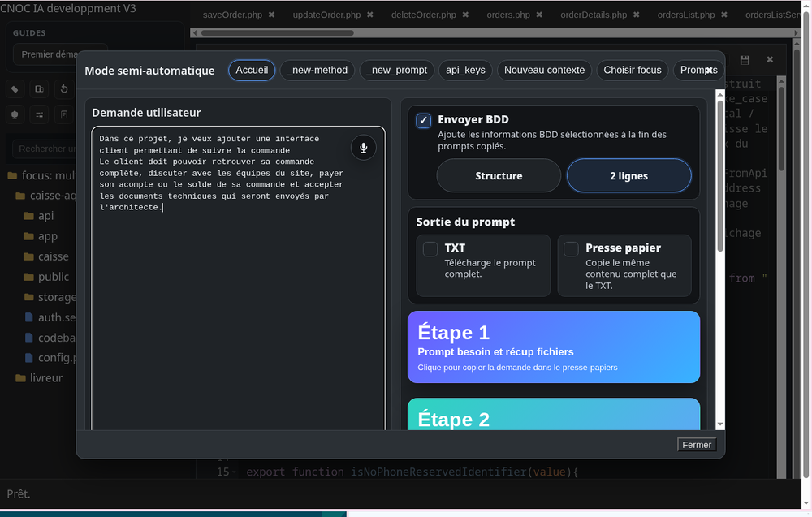
Task: Click the caisse folder icon in tree
Action: coord(29,256)
